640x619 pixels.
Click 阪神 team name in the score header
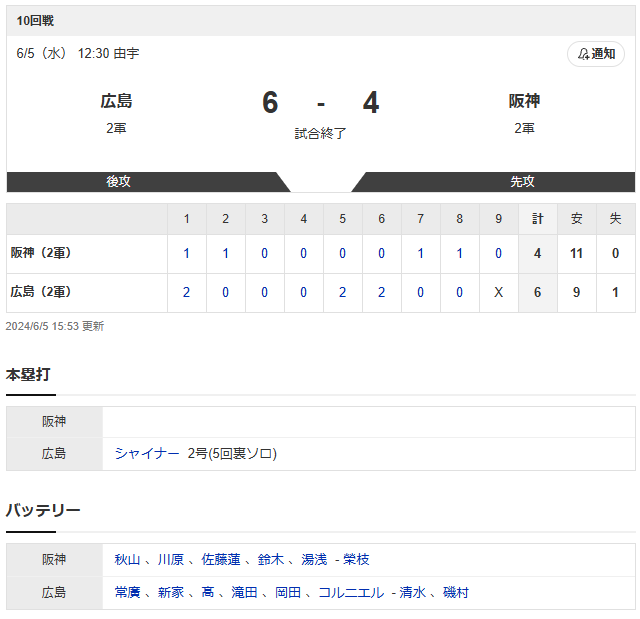[524, 101]
